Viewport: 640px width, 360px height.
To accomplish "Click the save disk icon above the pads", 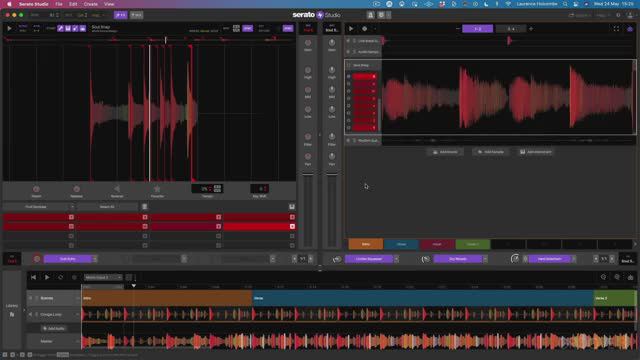I will click(292, 207).
